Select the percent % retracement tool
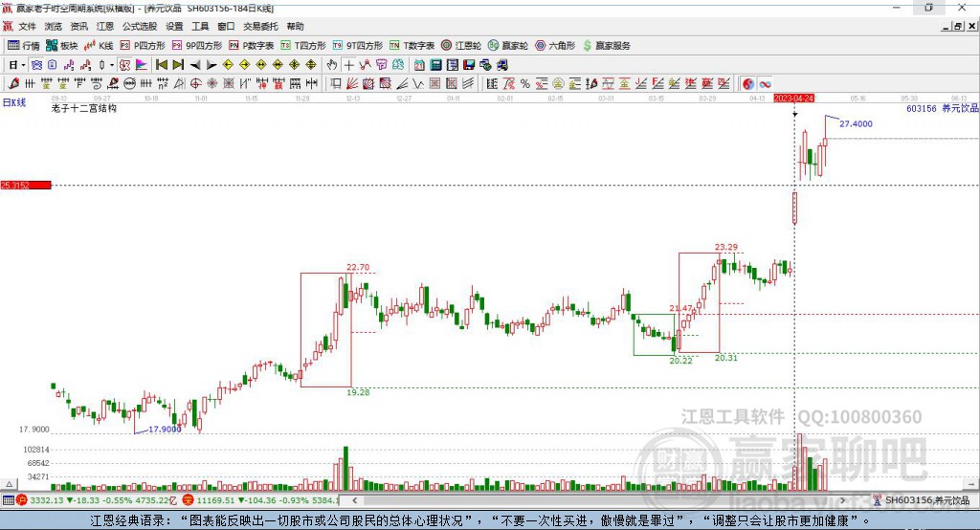The width and height of the screenshot is (980, 530). [x=525, y=84]
